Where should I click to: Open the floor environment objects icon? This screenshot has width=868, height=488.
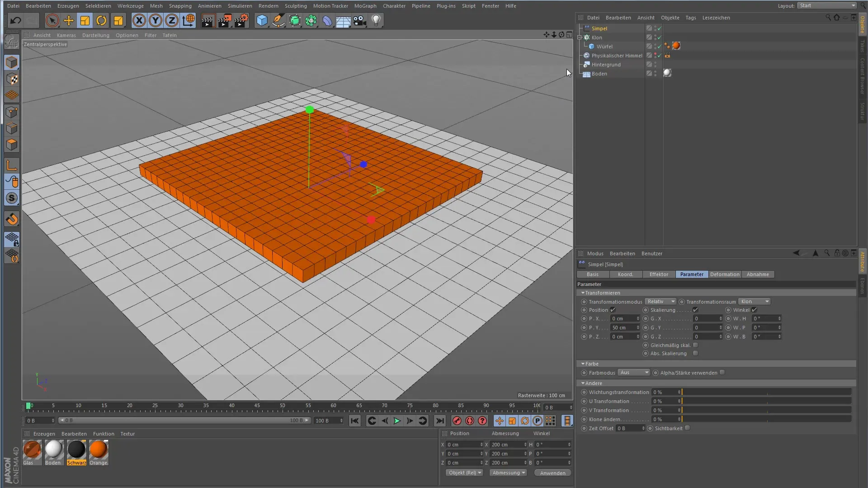coord(344,20)
